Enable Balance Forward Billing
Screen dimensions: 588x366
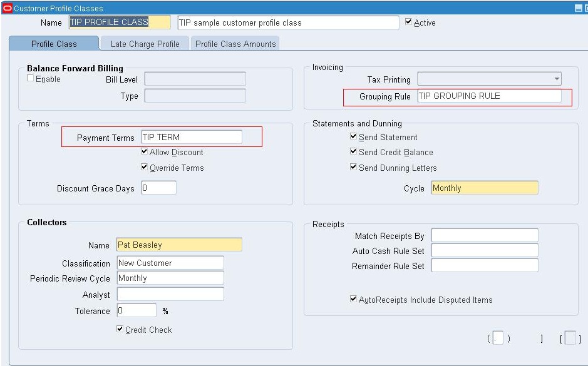tap(29, 79)
